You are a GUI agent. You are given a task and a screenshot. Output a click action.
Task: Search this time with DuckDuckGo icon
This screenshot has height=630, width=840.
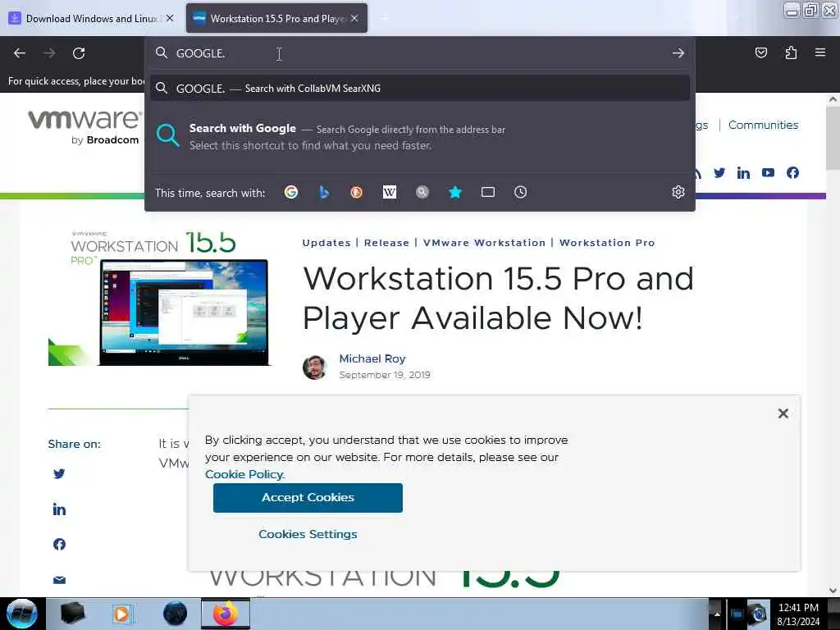pyautogui.click(x=356, y=192)
